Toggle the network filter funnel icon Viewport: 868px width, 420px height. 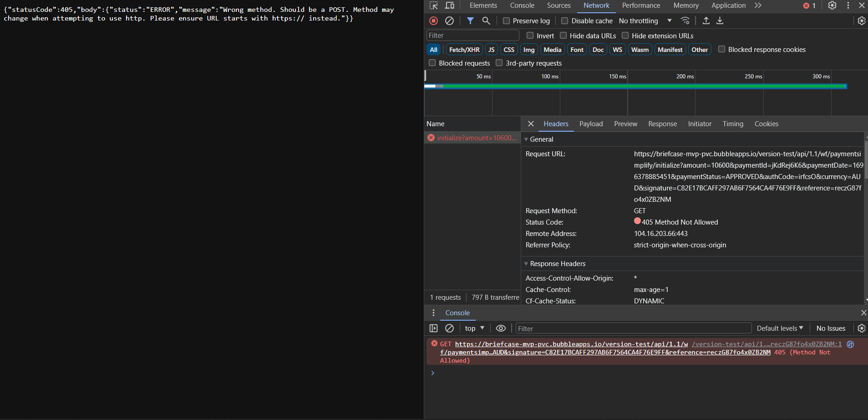pyautogui.click(x=470, y=20)
